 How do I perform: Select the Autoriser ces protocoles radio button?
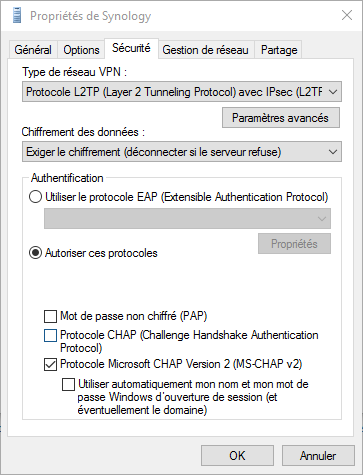click(35, 253)
